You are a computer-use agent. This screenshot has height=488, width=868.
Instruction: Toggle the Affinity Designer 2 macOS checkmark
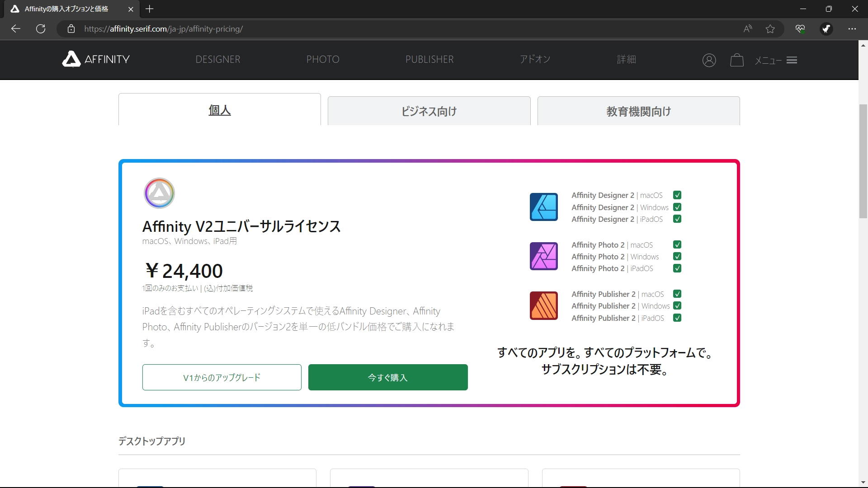[677, 195]
